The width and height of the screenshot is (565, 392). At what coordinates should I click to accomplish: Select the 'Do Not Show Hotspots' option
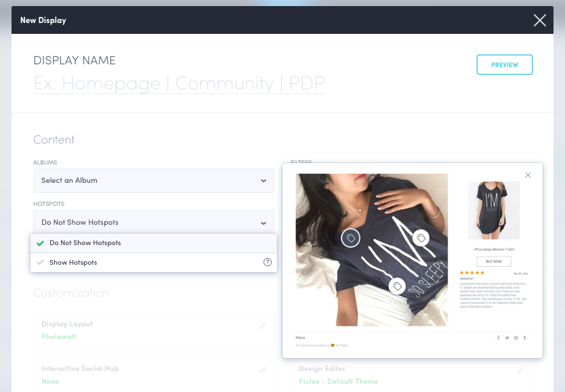(85, 243)
